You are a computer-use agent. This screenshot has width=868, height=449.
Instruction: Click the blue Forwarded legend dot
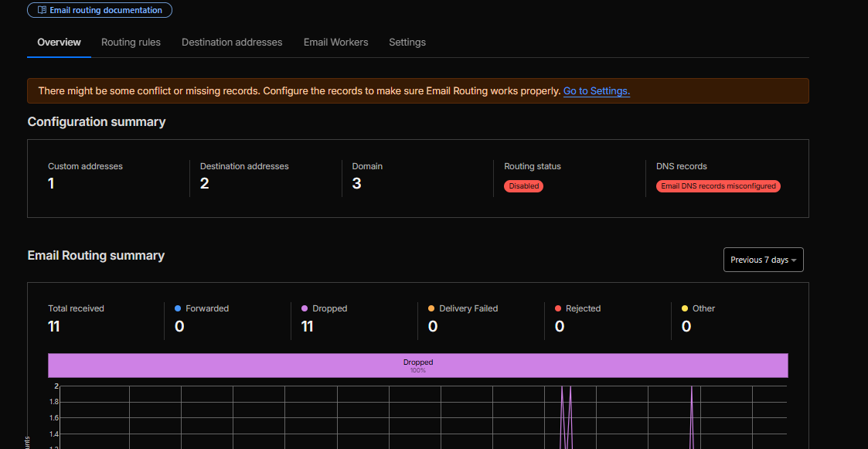[x=178, y=308]
